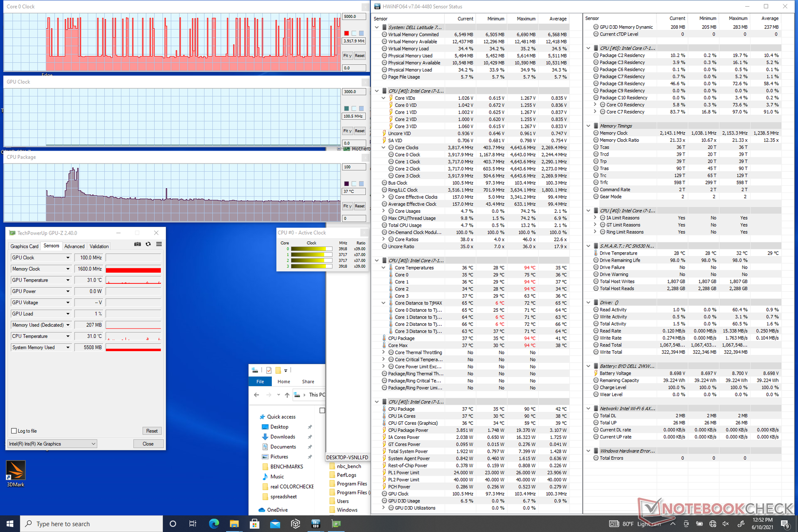The height and width of the screenshot is (532, 798).
Task: Collapse the Core Temperatures tree group
Action: [383, 268]
